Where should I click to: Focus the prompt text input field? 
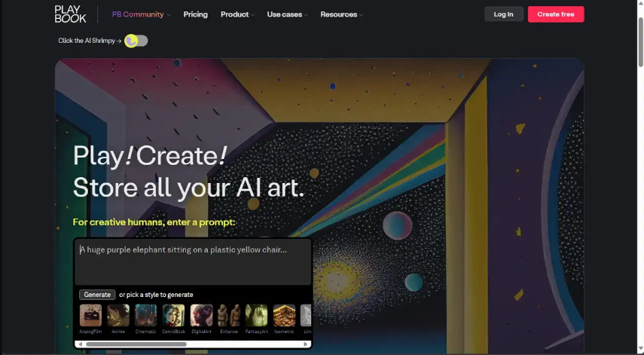tap(193, 262)
